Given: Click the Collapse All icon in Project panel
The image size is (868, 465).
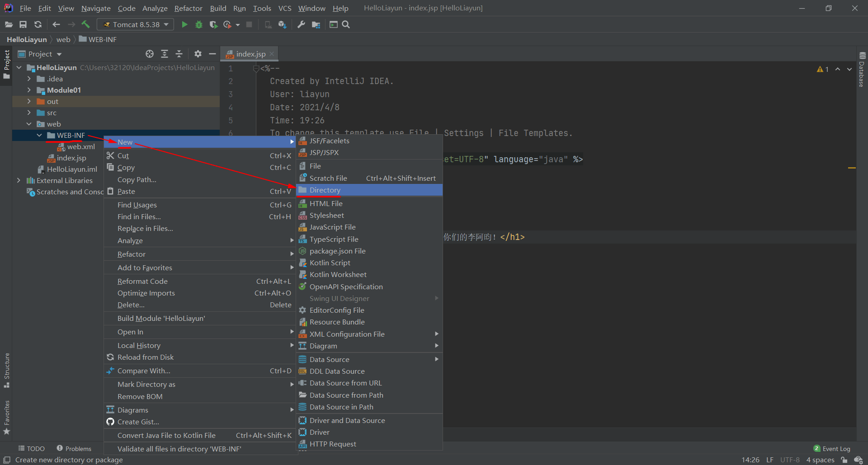Looking at the screenshot, I should pyautogui.click(x=179, y=54).
